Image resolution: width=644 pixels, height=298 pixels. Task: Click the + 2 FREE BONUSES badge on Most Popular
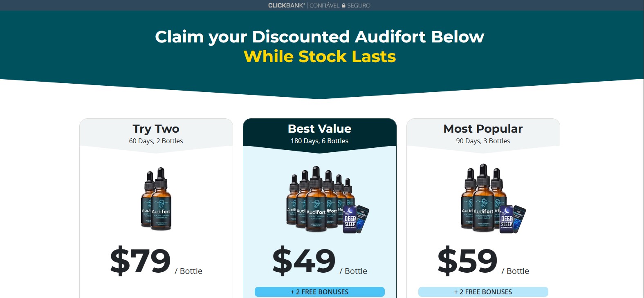(483, 292)
